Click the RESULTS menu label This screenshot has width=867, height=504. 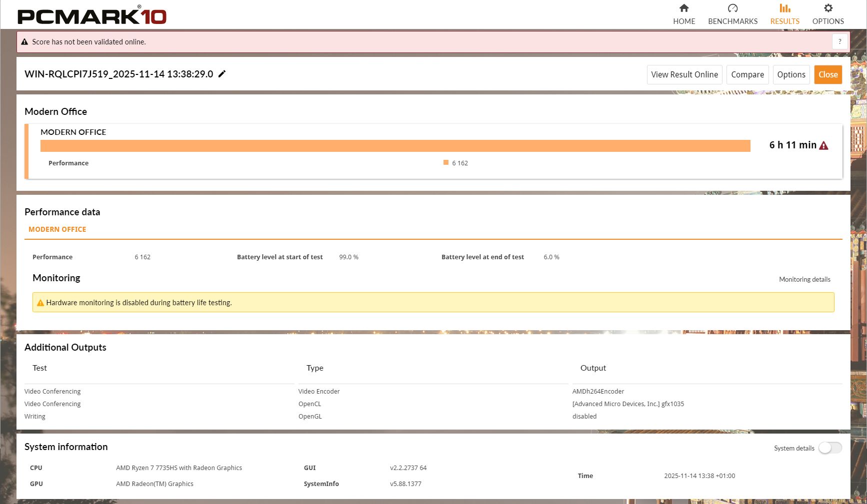(784, 21)
